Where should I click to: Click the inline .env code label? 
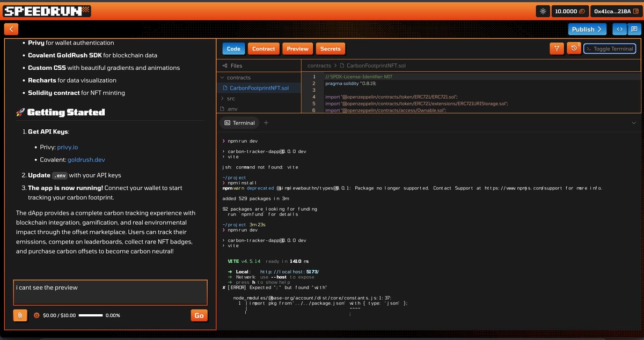(x=59, y=175)
